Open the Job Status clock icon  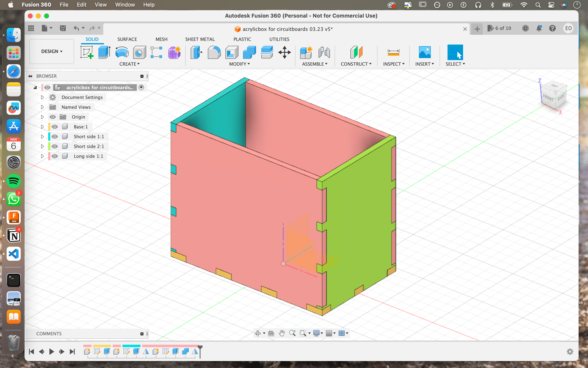(x=525, y=28)
